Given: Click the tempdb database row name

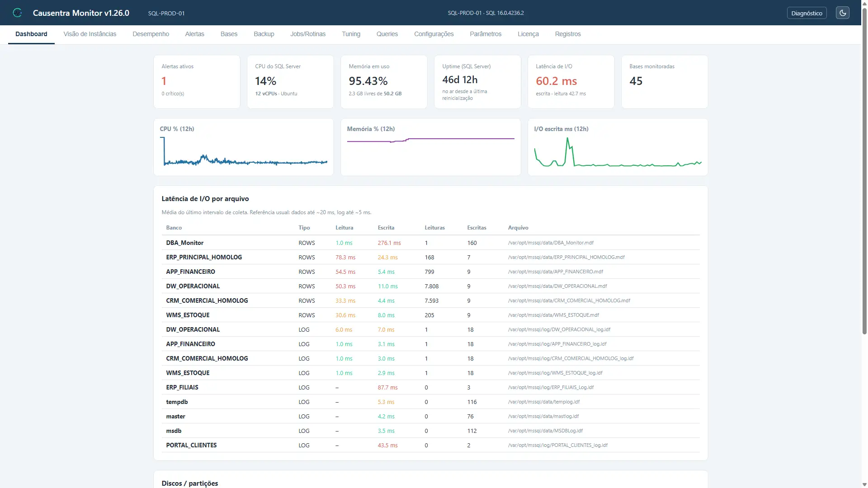Looking at the screenshot, I should [x=177, y=402].
